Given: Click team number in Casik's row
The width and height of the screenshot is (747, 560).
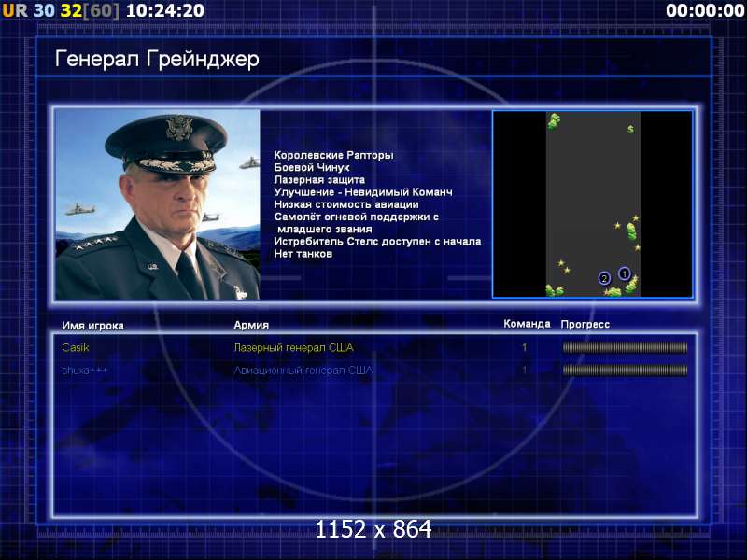Looking at the screenshot, I should [x=525, y=347].
